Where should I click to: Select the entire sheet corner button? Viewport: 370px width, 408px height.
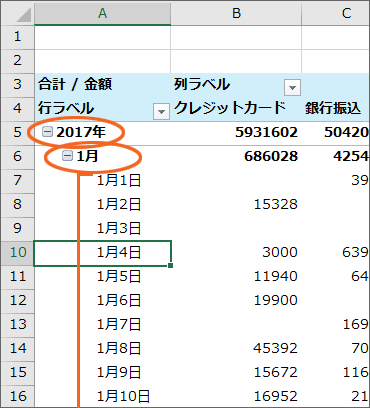[17, 14]
